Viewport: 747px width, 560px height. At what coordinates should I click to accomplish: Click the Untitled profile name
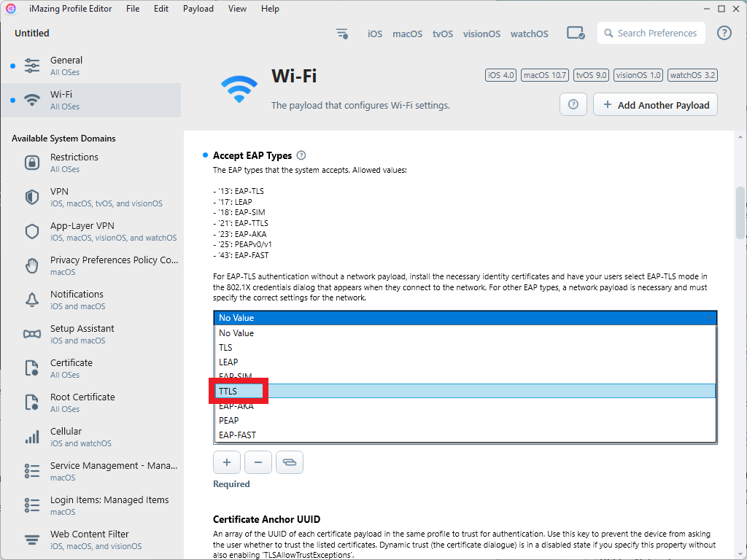tap(32, 34)
